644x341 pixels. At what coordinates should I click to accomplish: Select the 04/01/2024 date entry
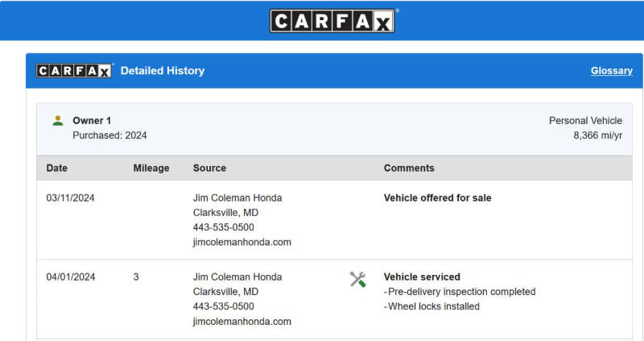pyautogui.click(x=70, y=277)
